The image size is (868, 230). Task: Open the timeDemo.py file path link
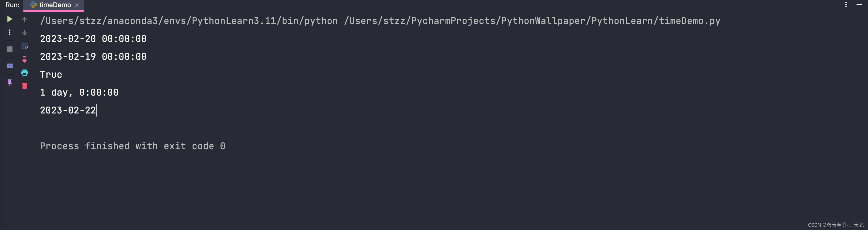click(532, 21)
